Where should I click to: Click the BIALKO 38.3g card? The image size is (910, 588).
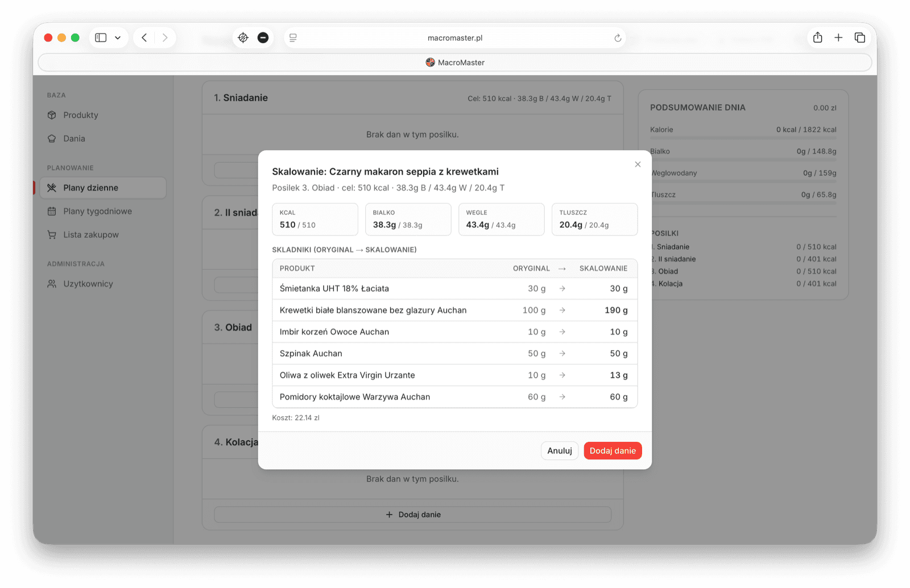point(408,219)
